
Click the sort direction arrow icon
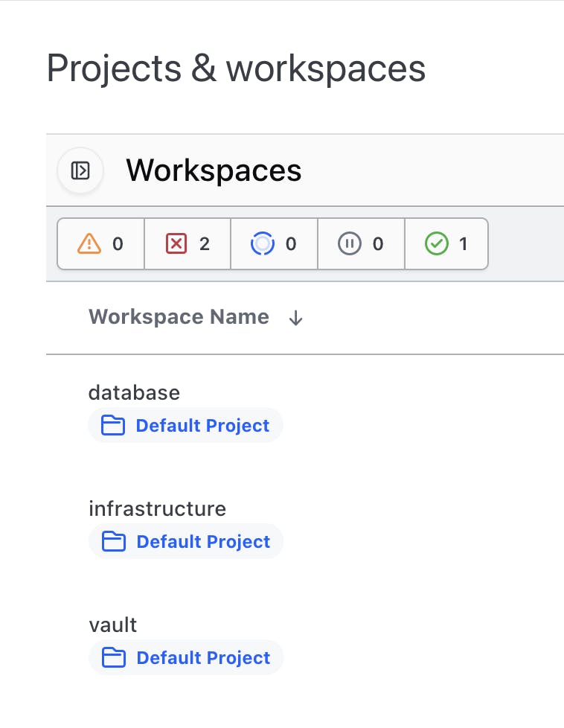[296, 318]
